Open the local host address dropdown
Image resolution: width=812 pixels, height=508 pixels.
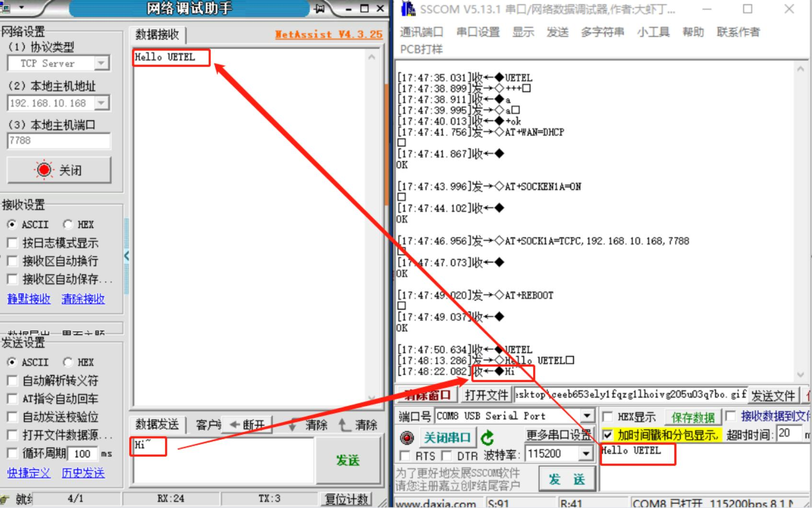(x=100, y=102)
